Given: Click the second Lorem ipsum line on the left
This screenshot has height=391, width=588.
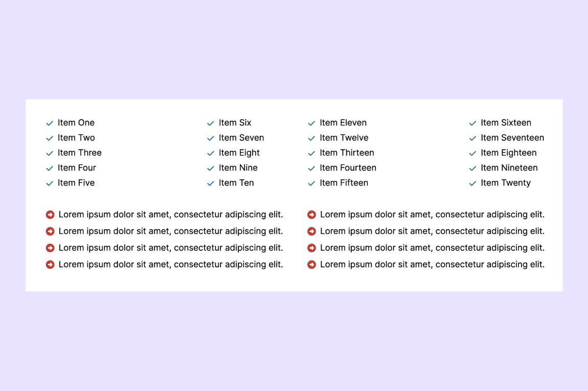Looking at the screenshot, I should point(171,231).
